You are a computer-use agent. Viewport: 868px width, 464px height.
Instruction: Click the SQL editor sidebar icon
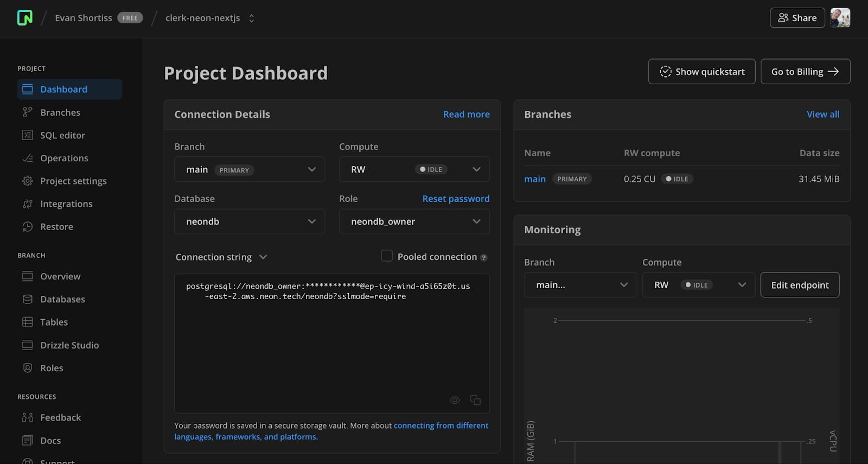click(x=28, y=135)
